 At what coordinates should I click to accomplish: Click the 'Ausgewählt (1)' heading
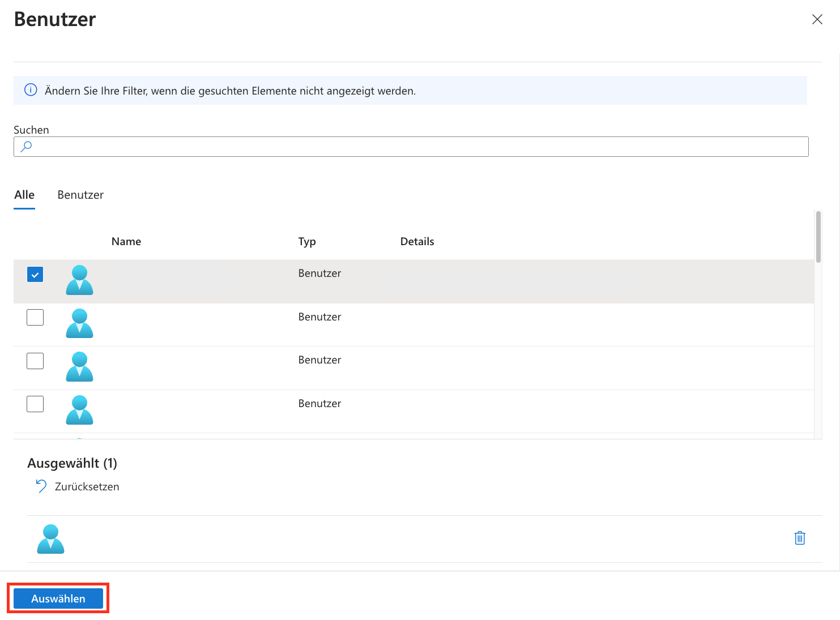(72, 463)
